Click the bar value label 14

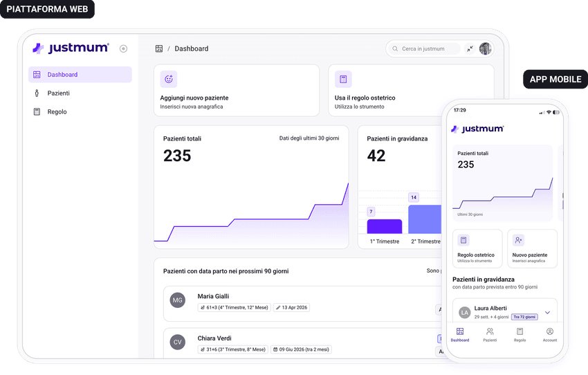click(414, 197)
